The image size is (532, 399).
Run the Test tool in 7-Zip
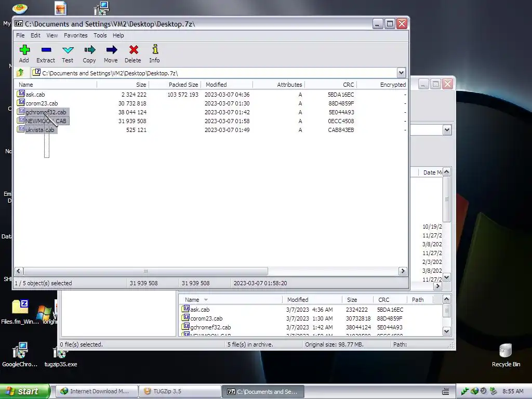coord(68,54)
